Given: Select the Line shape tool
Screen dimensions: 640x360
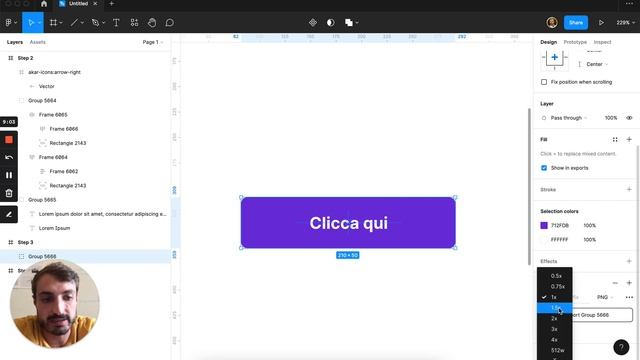Looking at the screenshot, I should click(x=74, y=23).
